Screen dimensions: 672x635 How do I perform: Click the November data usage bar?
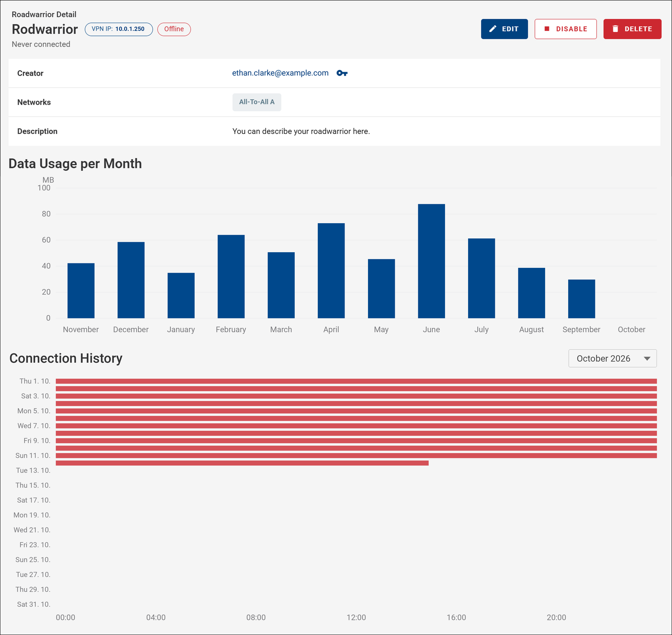click(x=81, y=291)
